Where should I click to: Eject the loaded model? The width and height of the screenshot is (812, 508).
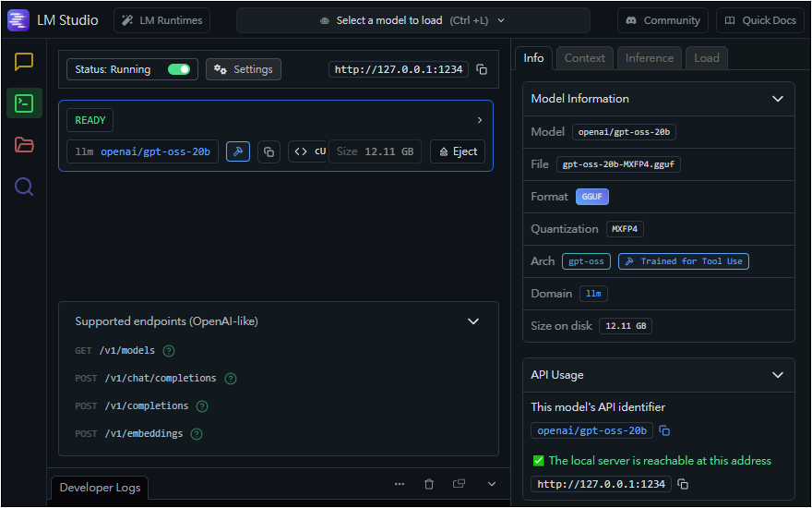click(x=458, y=151)
